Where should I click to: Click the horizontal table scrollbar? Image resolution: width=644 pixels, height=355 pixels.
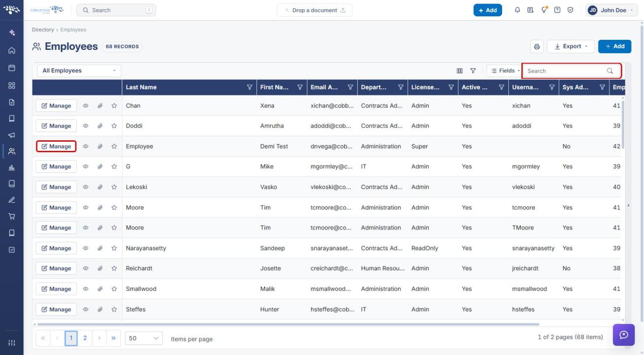(288, 324)
